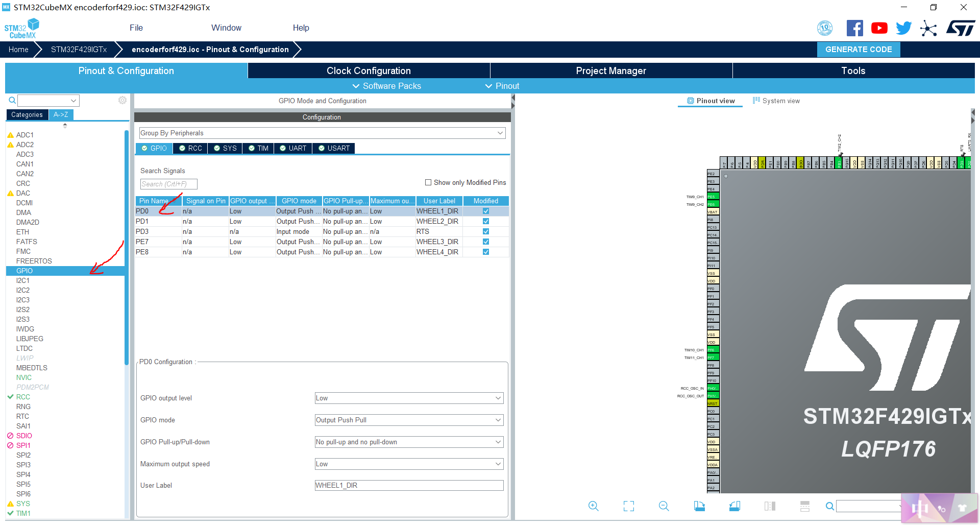Click the pin search magnifier icon
Screen dimensions: 980x525
tap(830, 506)
